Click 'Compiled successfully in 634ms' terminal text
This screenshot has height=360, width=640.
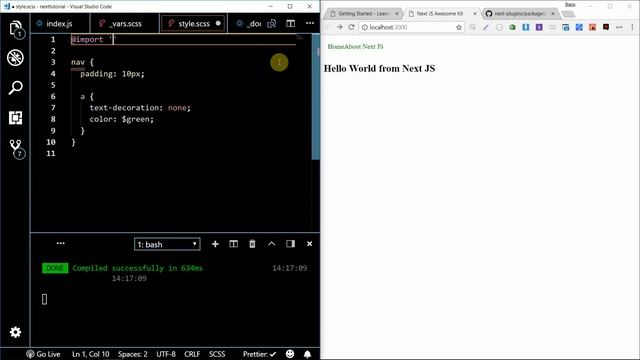tap(138, 268)
